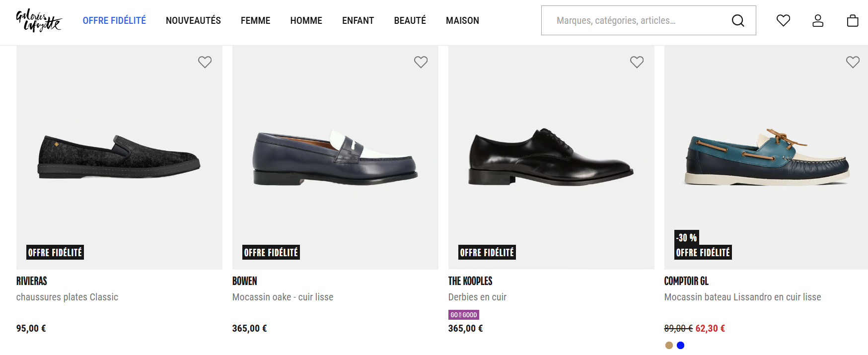The width and height of the screenshot is (868, 355).
Task: Add Bowen mocassin to favorites
Action: pyautogui.click(x=421, y=62)
